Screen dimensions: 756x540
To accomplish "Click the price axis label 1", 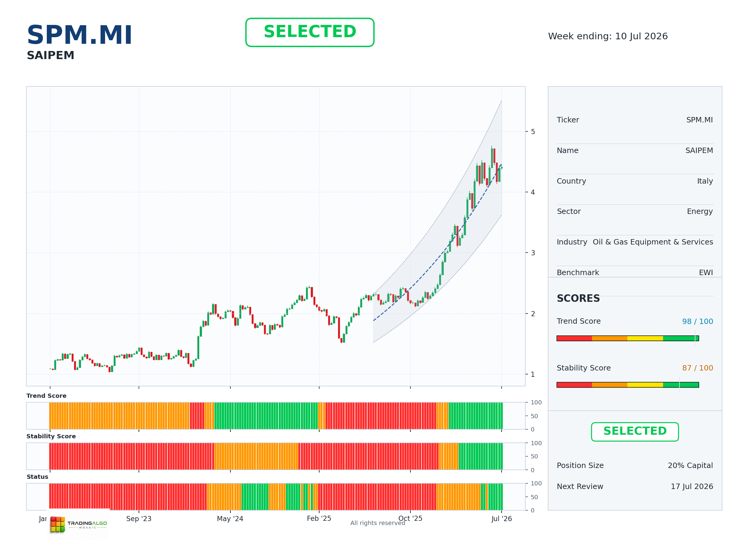I will tap(533, 374).
